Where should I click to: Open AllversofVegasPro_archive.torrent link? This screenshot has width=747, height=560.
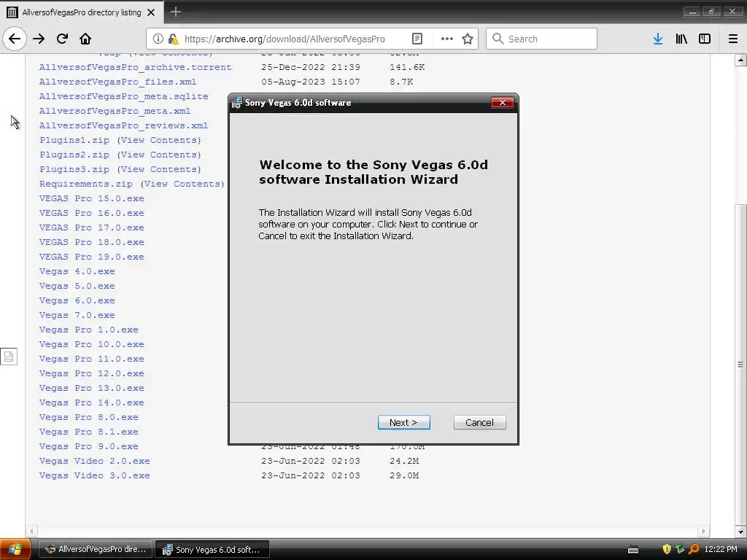[x=135, y=67]
